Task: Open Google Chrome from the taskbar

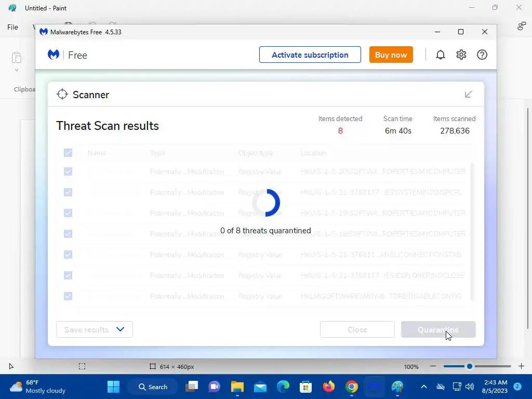Action: [x=352, y=387]
